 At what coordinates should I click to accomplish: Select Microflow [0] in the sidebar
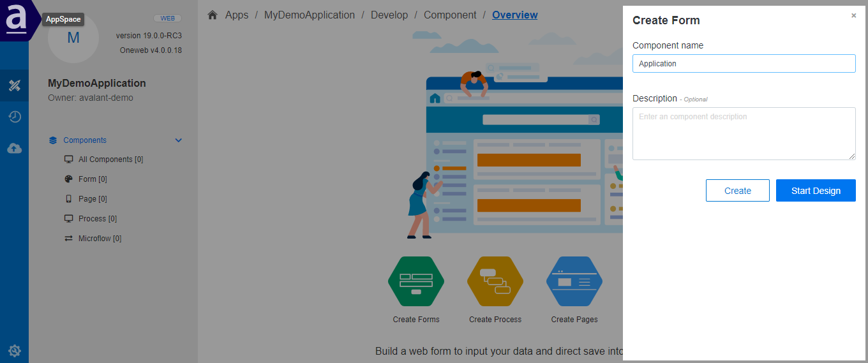coord(100,239)
